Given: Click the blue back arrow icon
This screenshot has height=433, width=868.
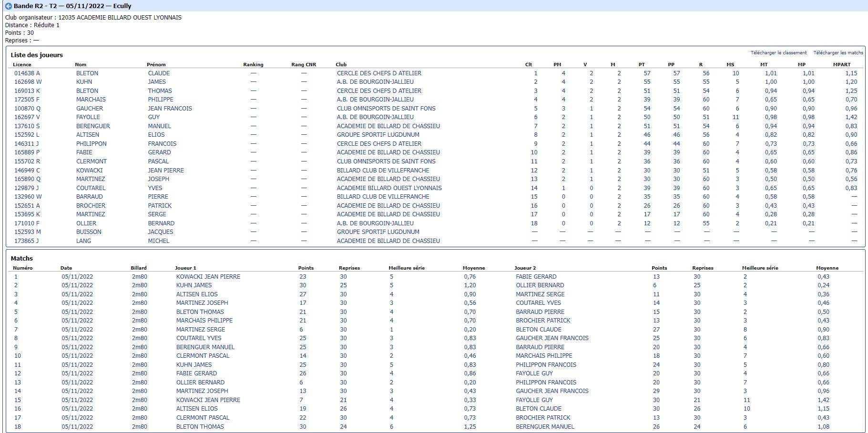Looking at the screenshot, I should [x=8, y=6].
